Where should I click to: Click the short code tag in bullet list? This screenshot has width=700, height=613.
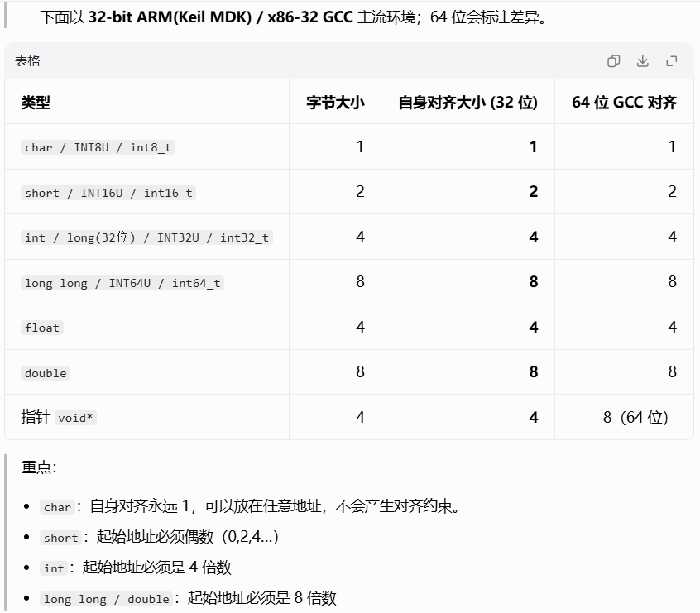tap(61, 538)
